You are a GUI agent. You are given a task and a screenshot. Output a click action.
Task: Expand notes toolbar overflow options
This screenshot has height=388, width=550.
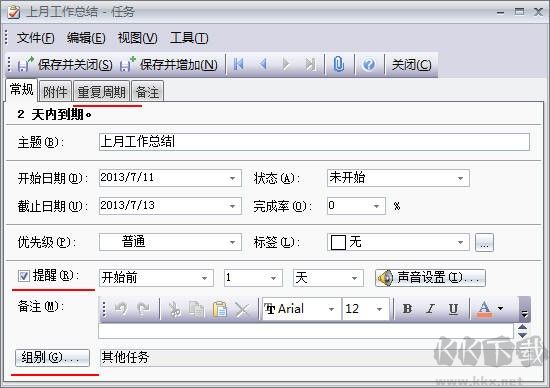click(524, 309)
